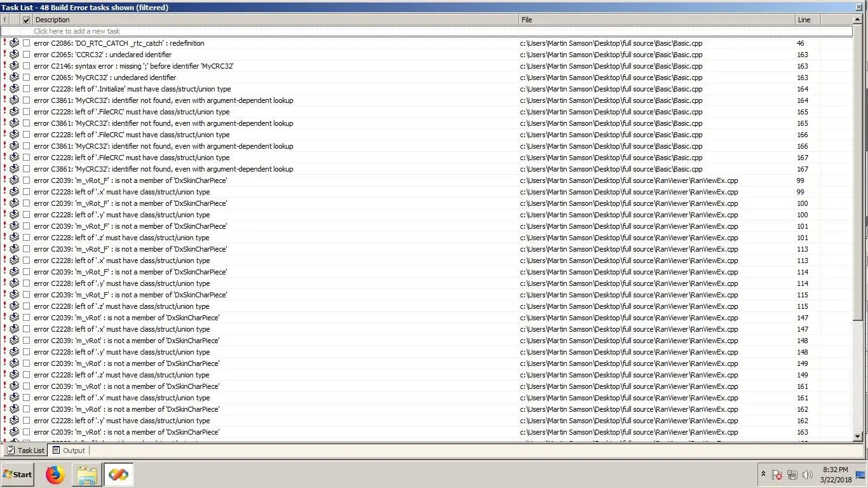The height and width of the screenshot is (488, 868).
Task: Tick checkbox for 'm_vRot' C2039 error line 149
Action: coord(26,363)
